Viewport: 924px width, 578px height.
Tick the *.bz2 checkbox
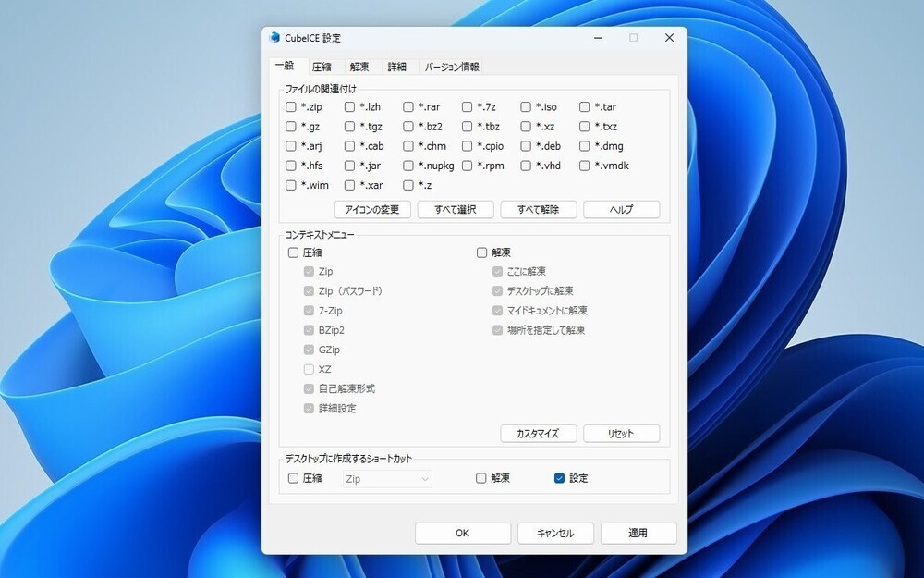(408, 126)
